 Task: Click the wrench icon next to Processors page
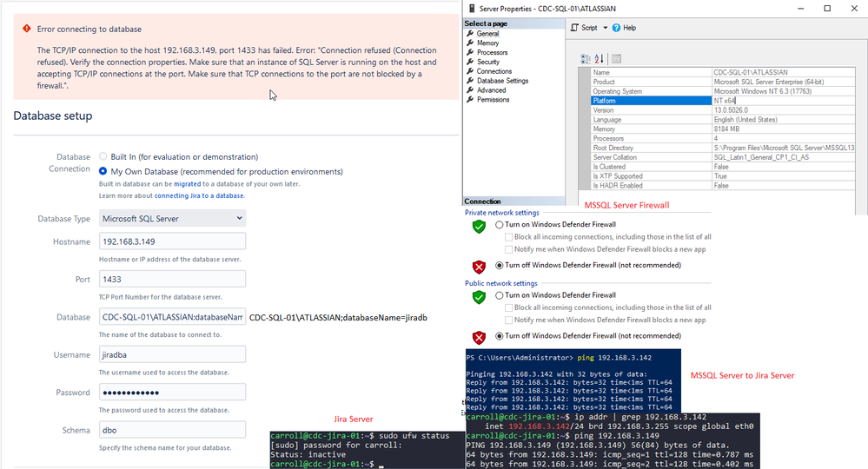click(470, 52)
